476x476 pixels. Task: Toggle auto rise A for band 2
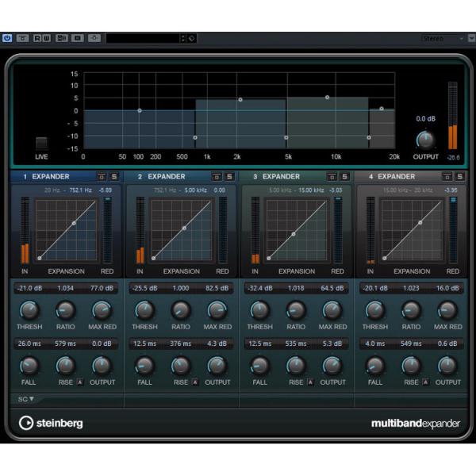[x=195, y=382]
